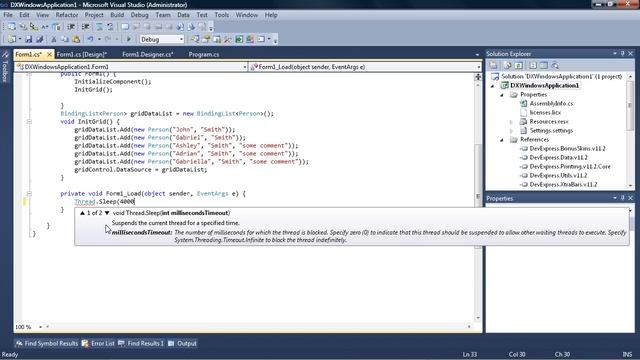Select AssemblyInfo.cs in Solution Explorer

coord(551,104)
